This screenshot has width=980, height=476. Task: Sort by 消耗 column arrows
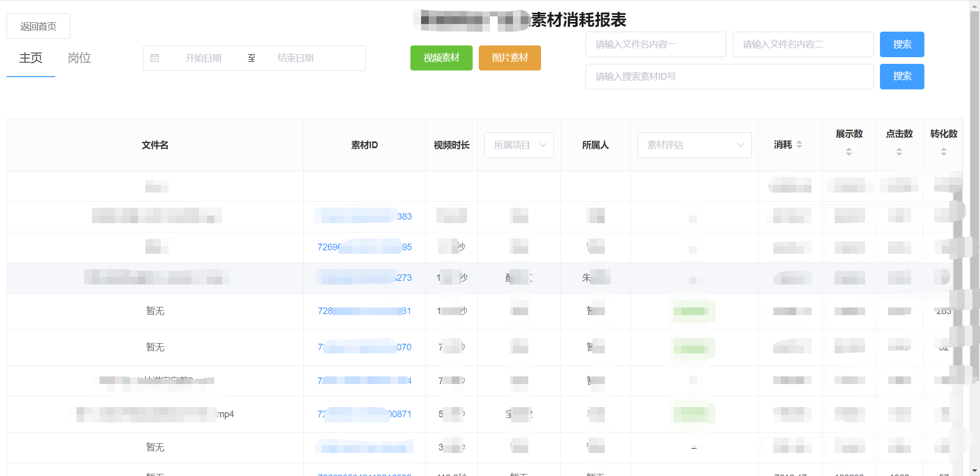(x=799, y=145)
